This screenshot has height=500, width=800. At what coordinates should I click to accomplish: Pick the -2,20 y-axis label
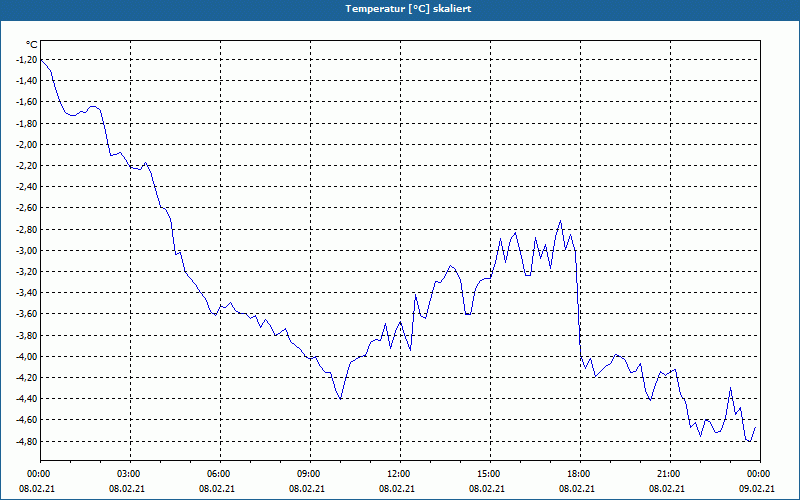pyautogui.click(x=27, y=166)
